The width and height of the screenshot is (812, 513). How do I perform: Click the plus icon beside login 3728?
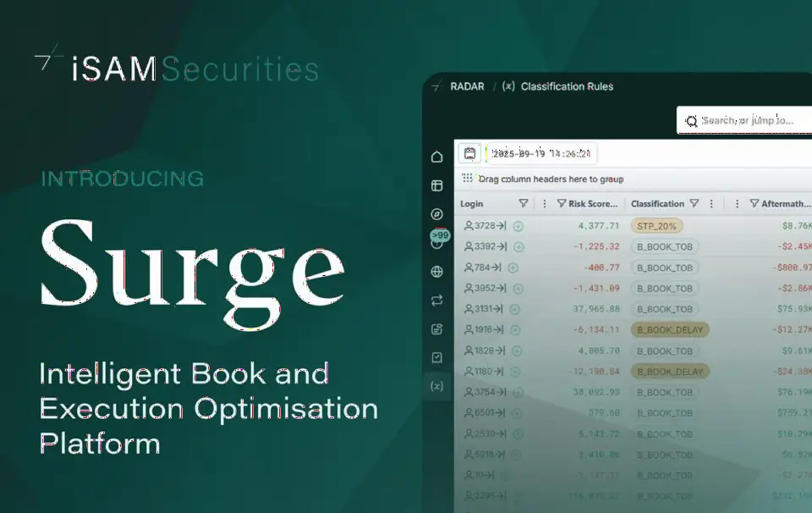tap(518, 226)
